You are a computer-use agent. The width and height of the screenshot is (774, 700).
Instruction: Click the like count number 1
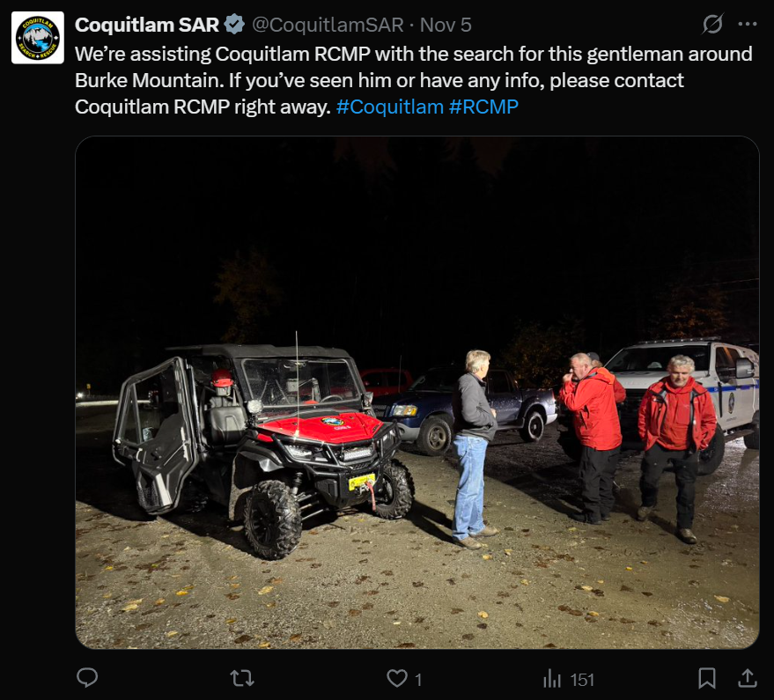point(418,679)
